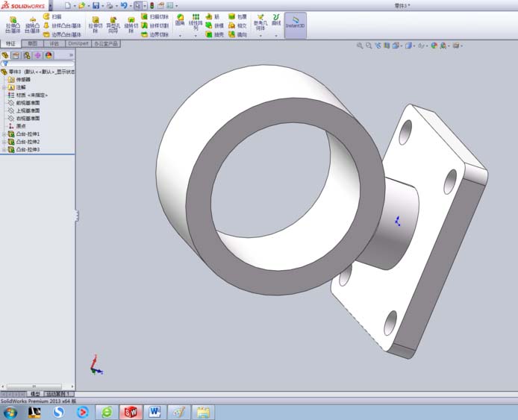Select the Draft (拔模) tool
The height and width of the screenshot is (420, 518).
[x=214, y=25]
